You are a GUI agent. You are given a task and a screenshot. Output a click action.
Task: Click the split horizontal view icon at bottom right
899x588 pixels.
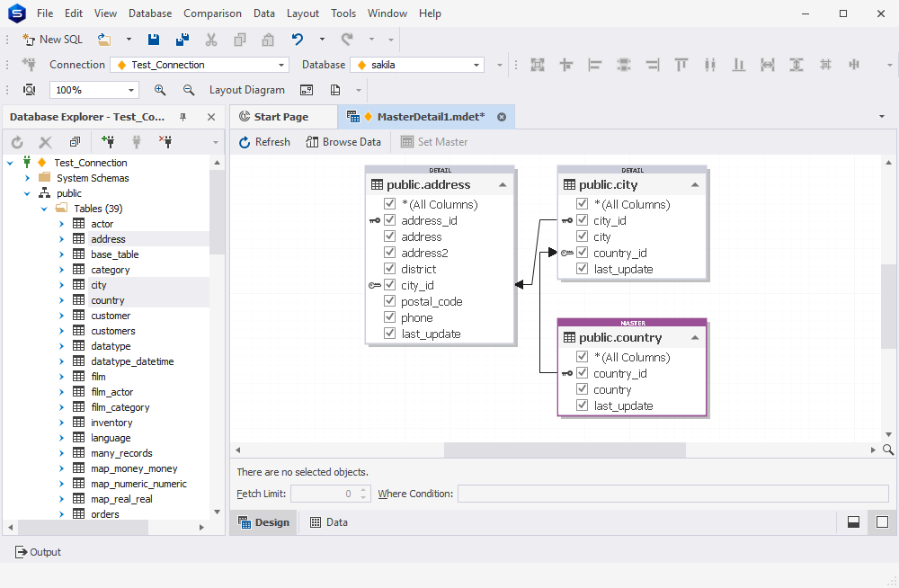coord(854,522)
